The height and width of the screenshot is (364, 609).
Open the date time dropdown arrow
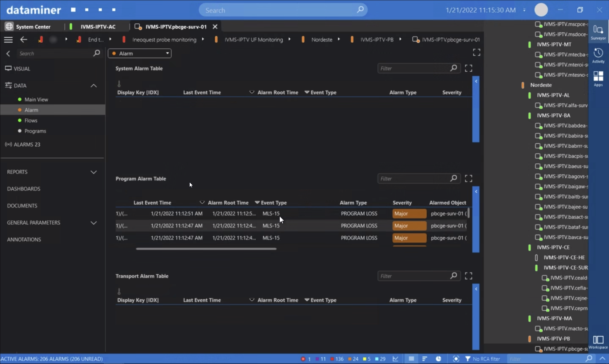point(524,10)
